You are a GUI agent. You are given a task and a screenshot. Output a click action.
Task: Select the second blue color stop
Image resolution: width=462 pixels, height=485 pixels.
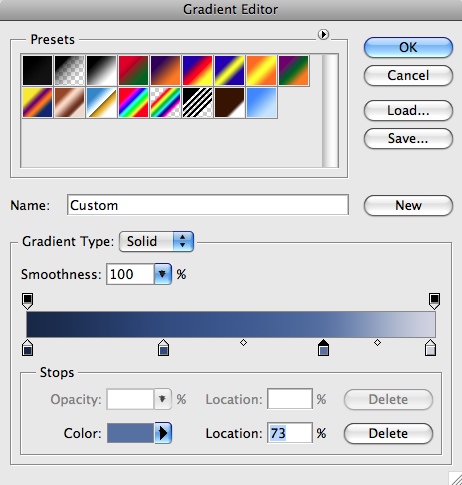(x=163, y=348)
